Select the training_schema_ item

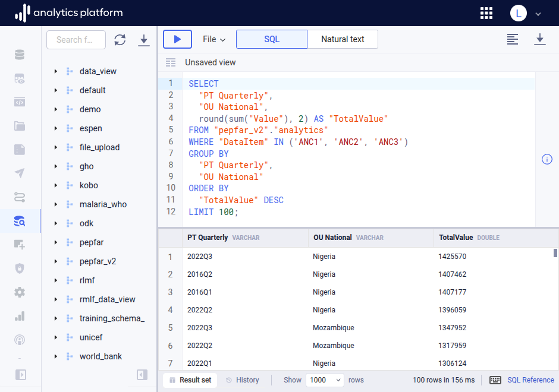tap(112, 318)
